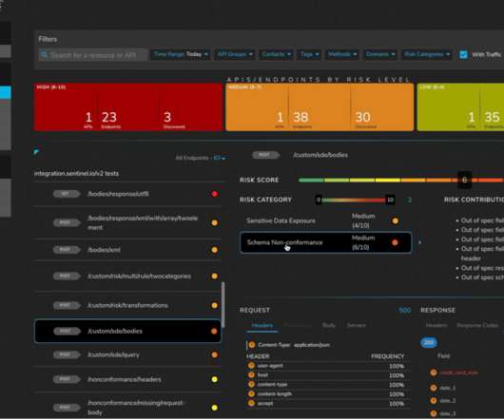
Task: Open the API Groups filter dropdown
Action: click(x=235, y=54)
